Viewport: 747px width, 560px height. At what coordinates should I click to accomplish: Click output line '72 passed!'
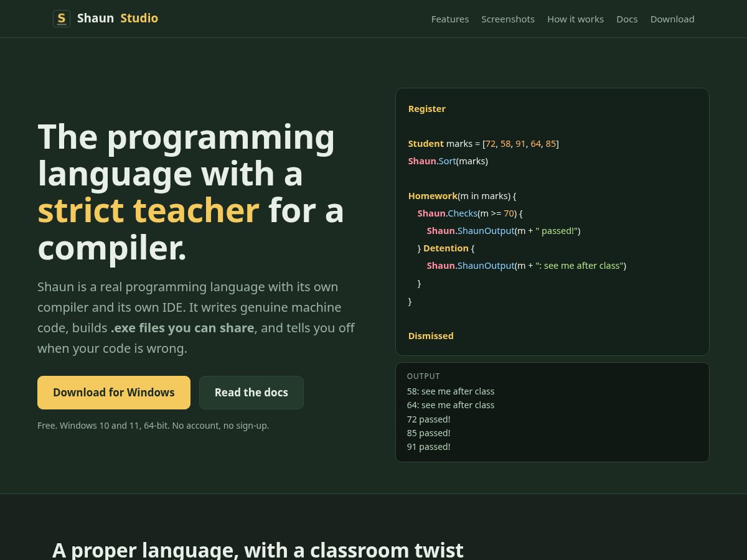click(429, 419)
